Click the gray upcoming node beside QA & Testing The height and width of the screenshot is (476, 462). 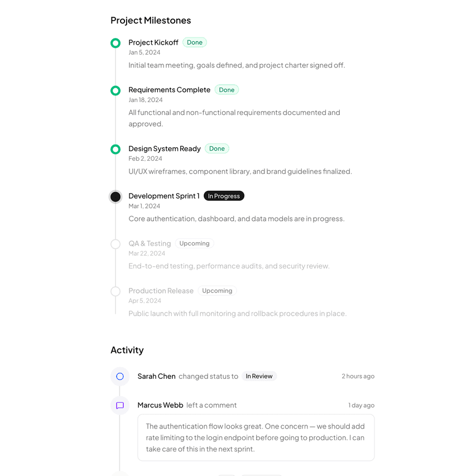coord(115,244)
